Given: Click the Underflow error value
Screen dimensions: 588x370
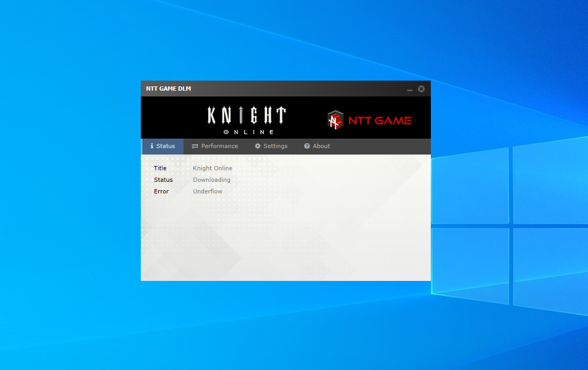Looking at the screenshot, I should tap(207, 191).
